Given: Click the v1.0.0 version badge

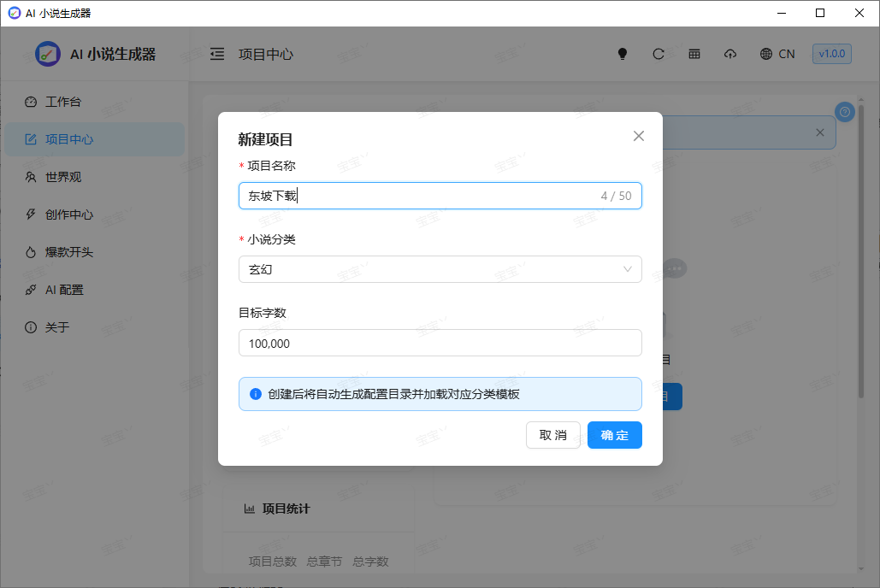Looking at the screenshot, I should (830, 53).
